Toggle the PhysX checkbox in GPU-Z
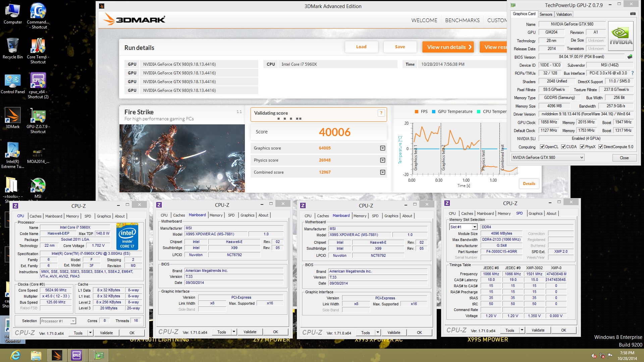644x362 pixels. coord(582,147)
